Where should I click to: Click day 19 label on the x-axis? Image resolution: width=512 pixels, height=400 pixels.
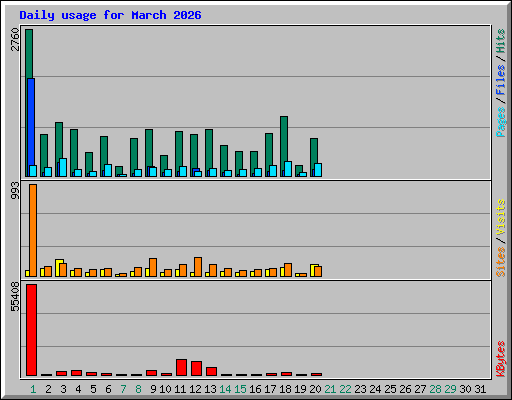(300, 389)
